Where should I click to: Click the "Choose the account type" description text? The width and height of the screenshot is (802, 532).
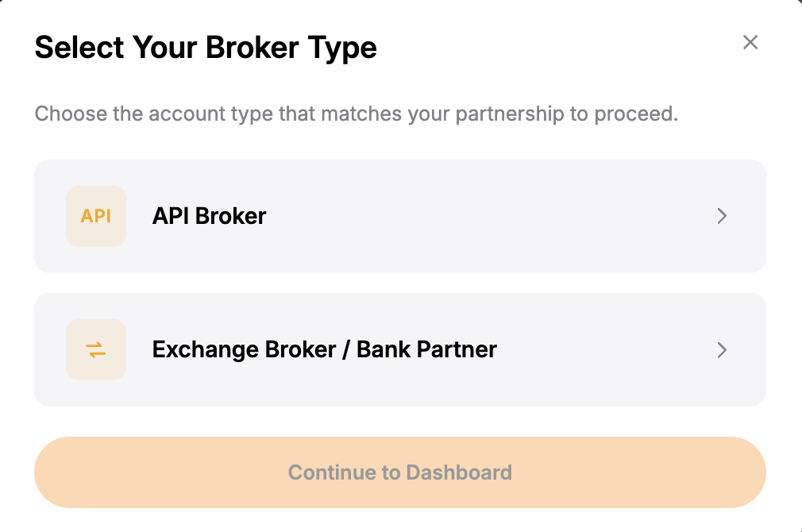coord(356,114)
